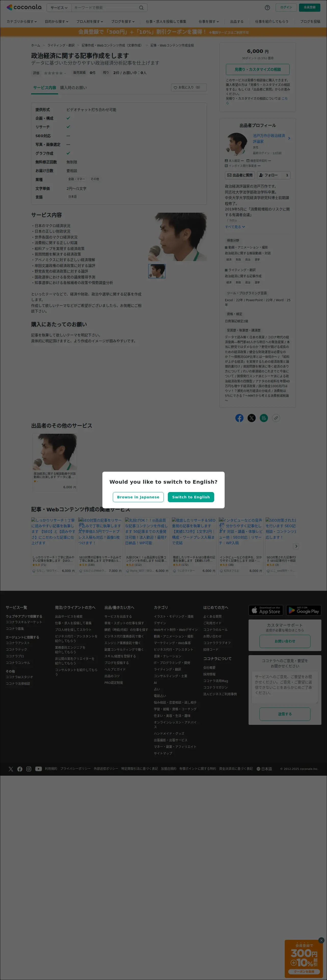Open ホーム breadcrumb link
The height and width of the screenshot is (980, 327).
pos(35,45)
